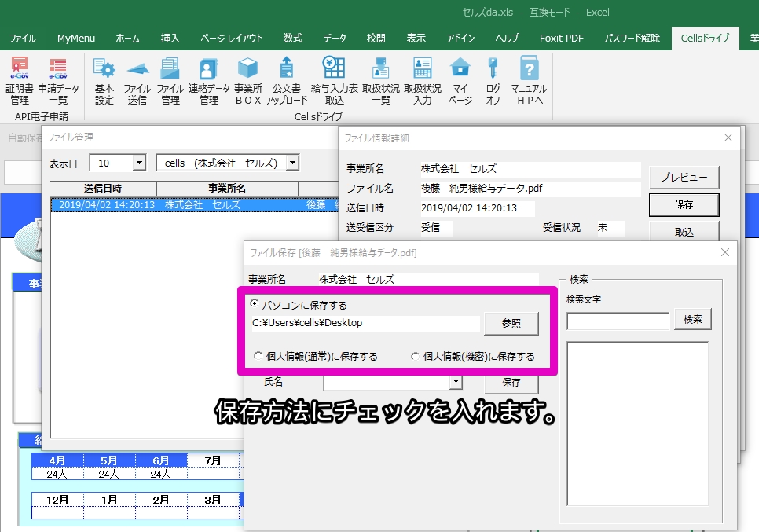Viewport: 759px width, 532px height.
Task: Select Cellsドライブ tab
Action: 705,39
